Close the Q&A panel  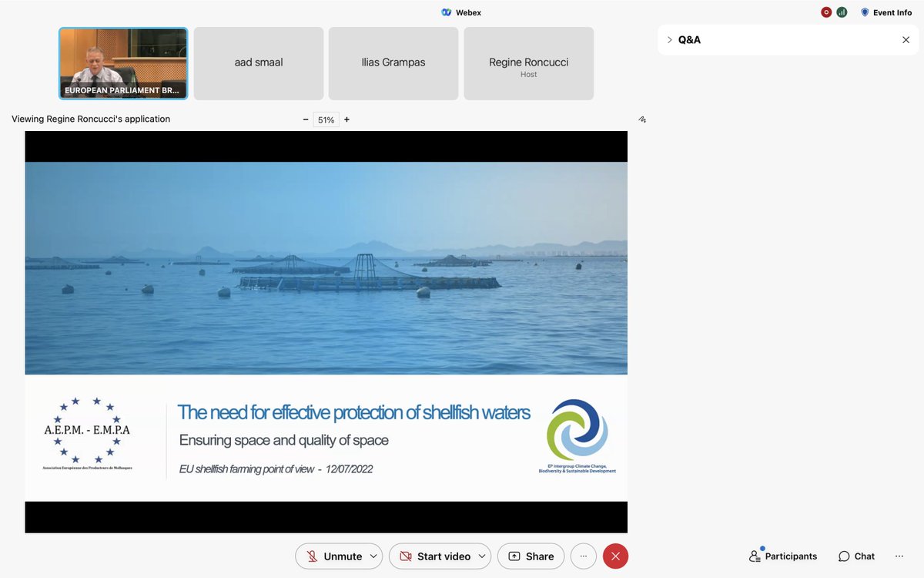click(906, 40)
